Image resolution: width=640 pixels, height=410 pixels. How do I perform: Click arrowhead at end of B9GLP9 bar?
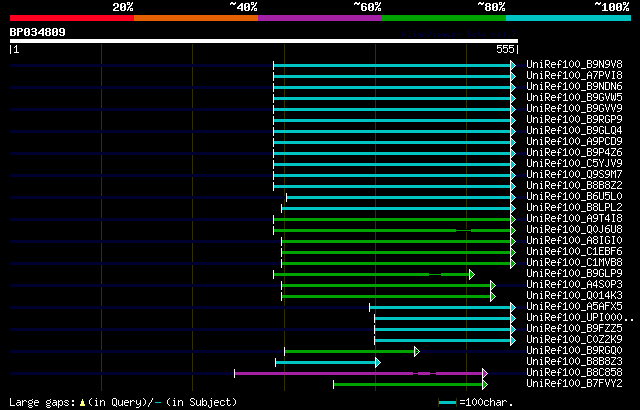(472, 275)
